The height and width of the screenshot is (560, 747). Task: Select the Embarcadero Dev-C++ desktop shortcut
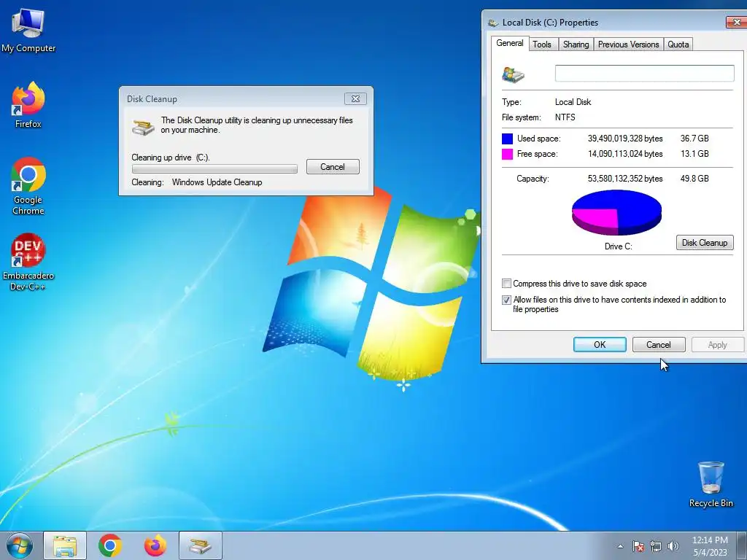point(28,262)
